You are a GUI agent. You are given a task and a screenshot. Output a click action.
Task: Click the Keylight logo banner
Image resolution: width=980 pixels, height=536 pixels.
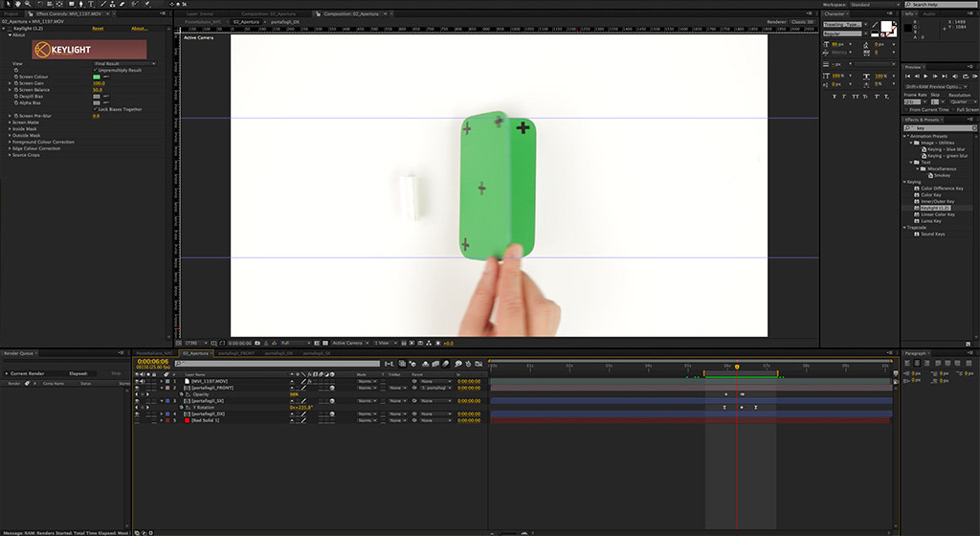coord(89,50)
